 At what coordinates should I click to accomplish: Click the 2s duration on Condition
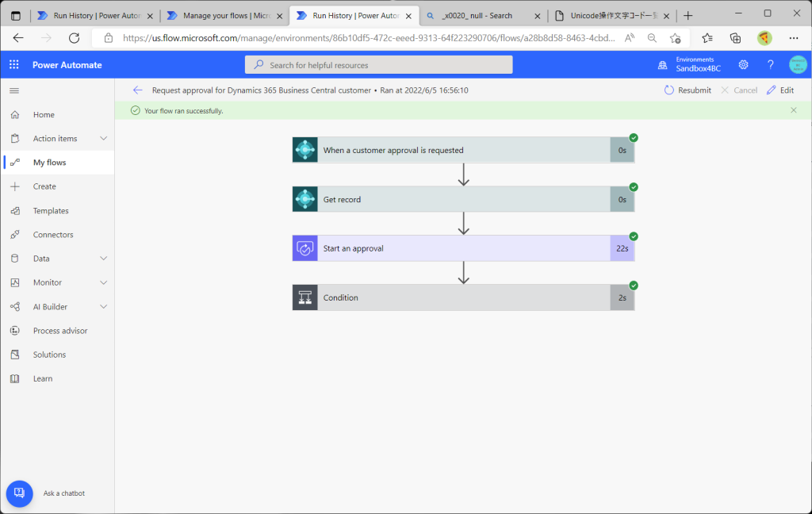(622, 298)
